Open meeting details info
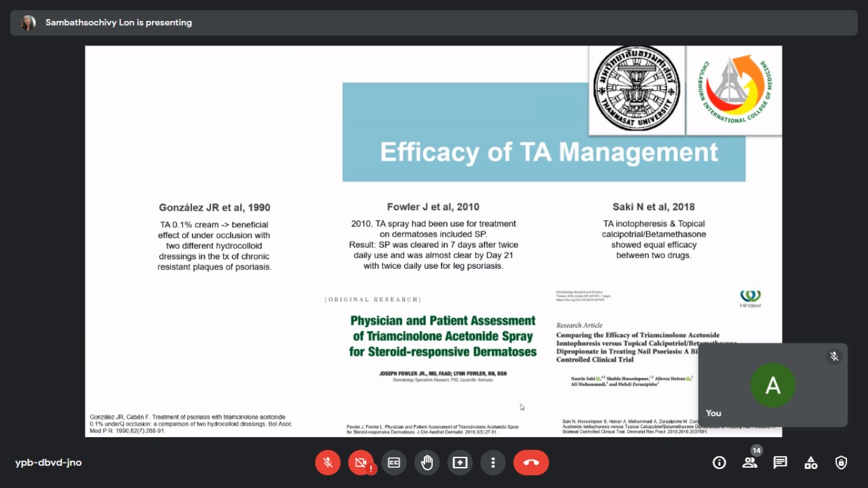868x488 pixels. tap(719, 463)
